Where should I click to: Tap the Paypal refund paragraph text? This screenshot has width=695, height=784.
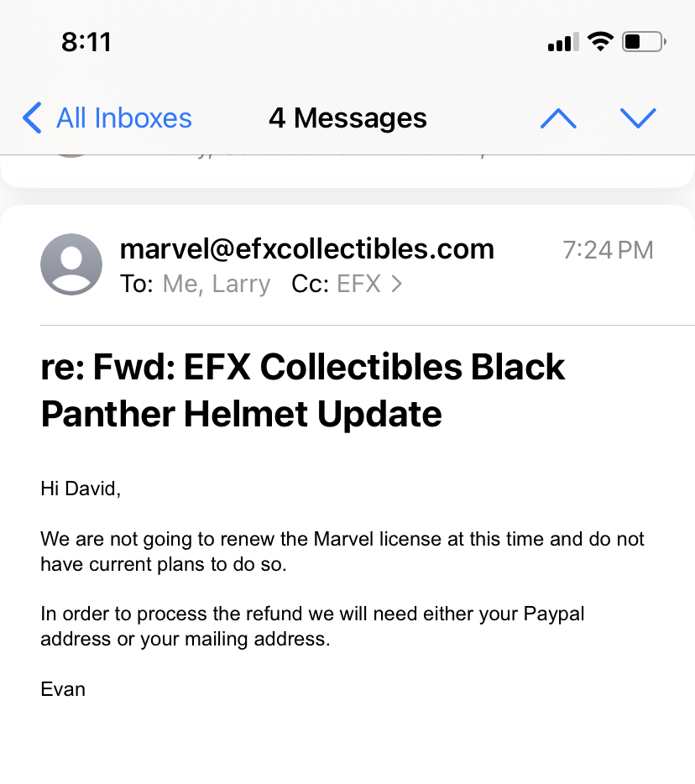[x=312, y=626]
